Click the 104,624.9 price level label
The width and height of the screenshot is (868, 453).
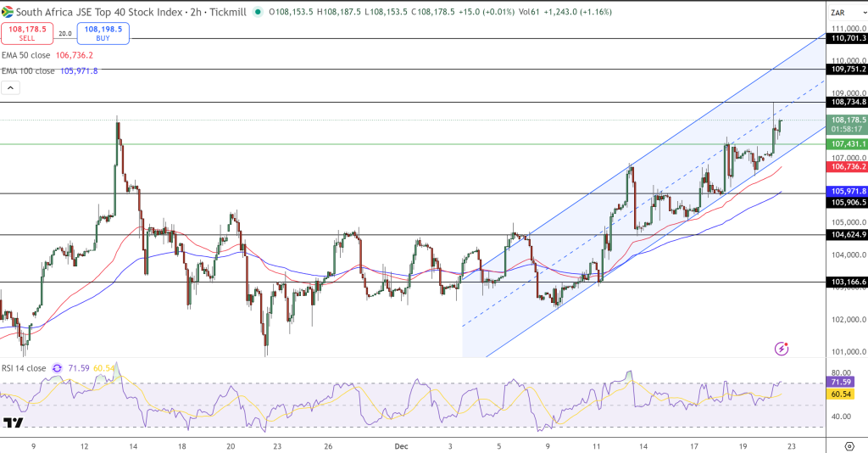847,235
